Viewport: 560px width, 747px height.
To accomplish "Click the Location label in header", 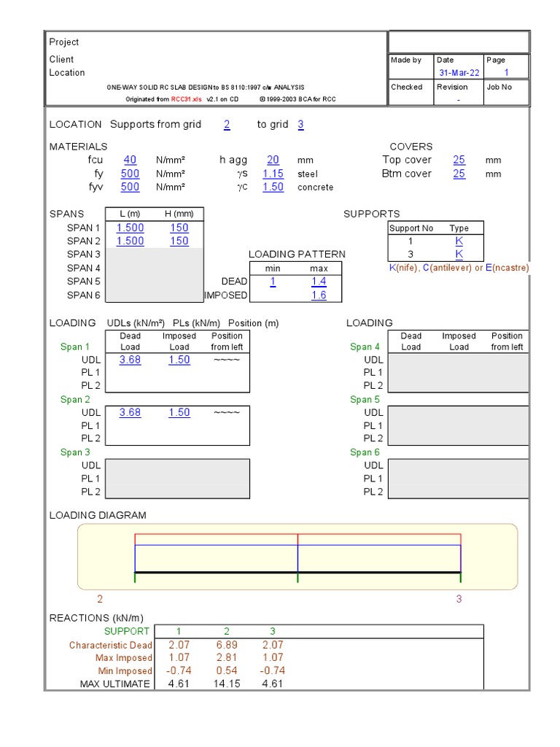I will click(67, 72).
